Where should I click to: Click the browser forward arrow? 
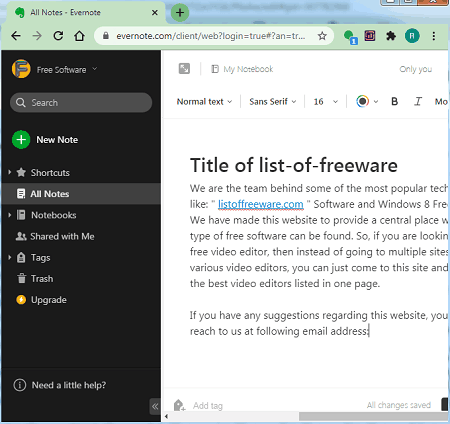tap(37, 36)
